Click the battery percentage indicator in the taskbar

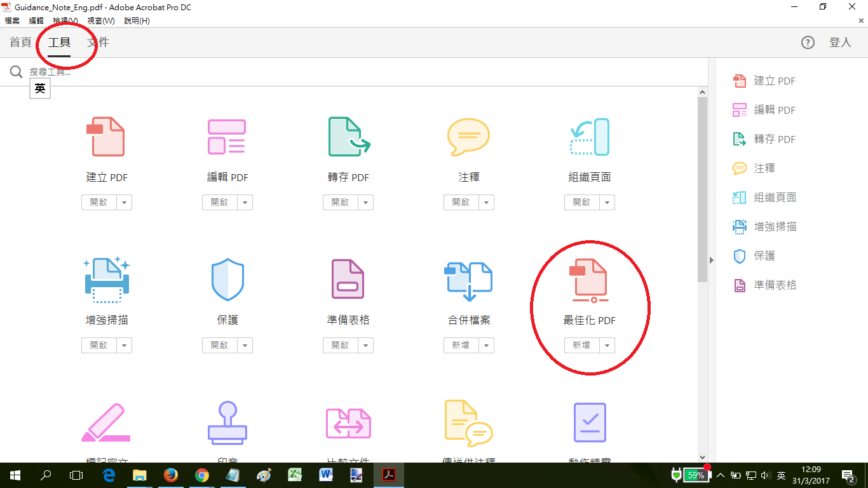[x=696, y=475]
